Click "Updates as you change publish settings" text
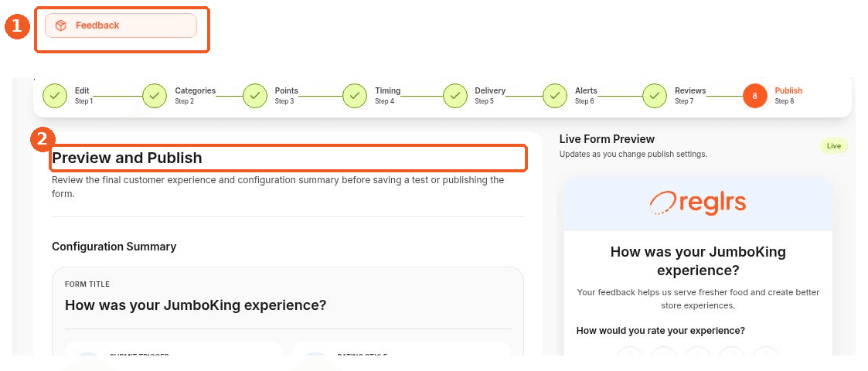Screen dimensions: 868x371 [633, 154]
